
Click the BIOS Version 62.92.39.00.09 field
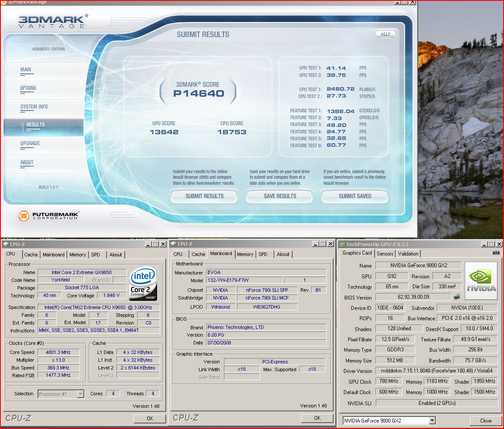pyautogui.click(x=413, y=297)
